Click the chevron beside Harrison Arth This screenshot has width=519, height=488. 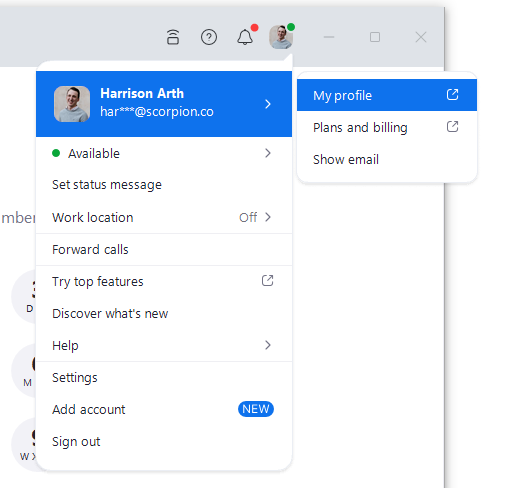[x=268, y=104]
